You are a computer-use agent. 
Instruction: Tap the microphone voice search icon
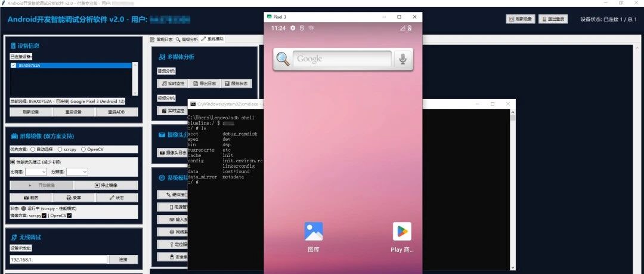tap(403, 59)
